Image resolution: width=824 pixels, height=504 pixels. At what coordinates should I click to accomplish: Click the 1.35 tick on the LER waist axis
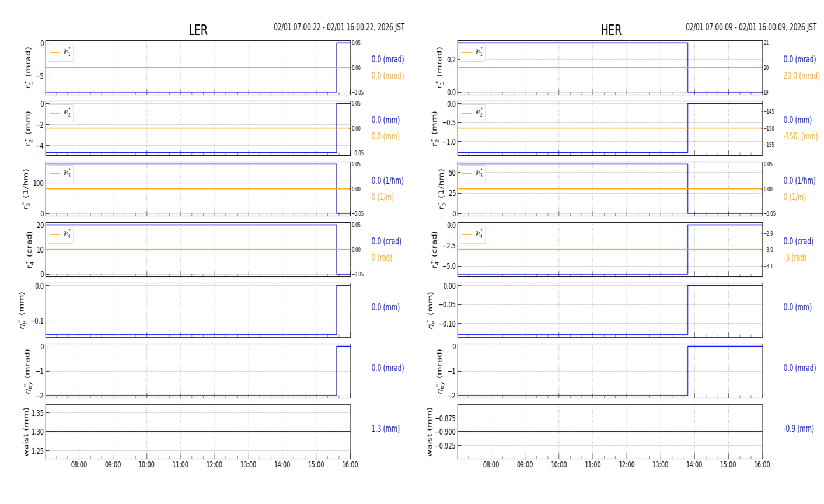(37, 413)
